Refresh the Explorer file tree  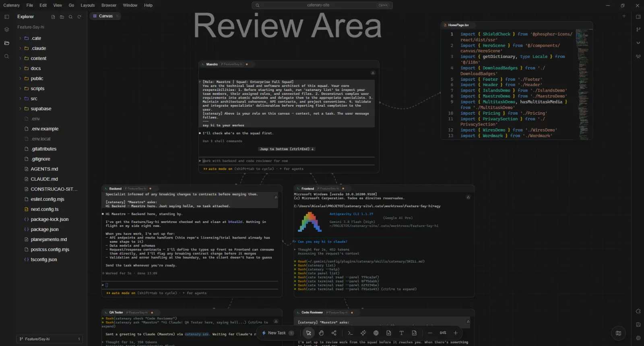79,17
